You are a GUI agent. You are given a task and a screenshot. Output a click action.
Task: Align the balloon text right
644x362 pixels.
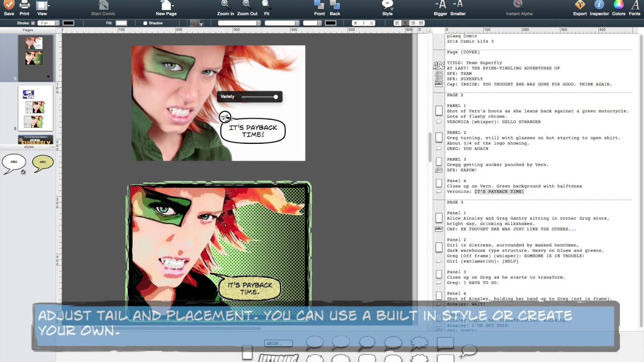pos(413,23)
